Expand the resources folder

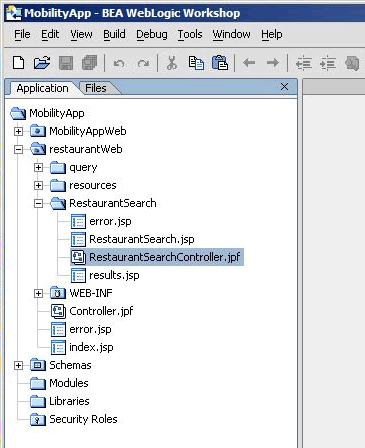(38, 185)
